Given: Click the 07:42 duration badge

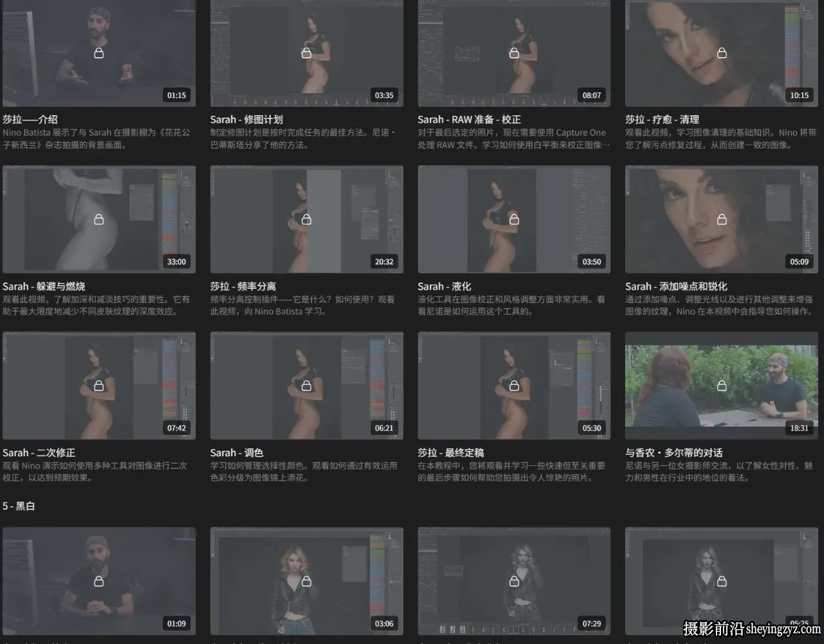Looking at the screenshot, I should point(176,428).
